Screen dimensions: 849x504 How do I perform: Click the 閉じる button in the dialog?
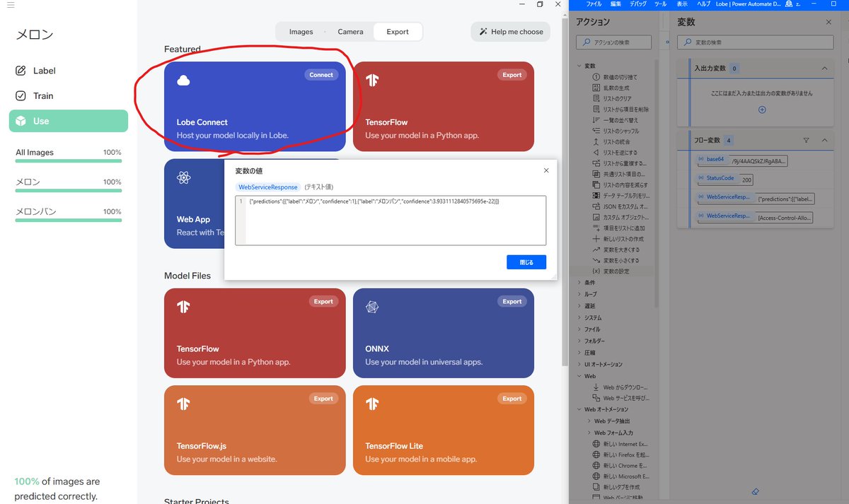click(526, 262)
